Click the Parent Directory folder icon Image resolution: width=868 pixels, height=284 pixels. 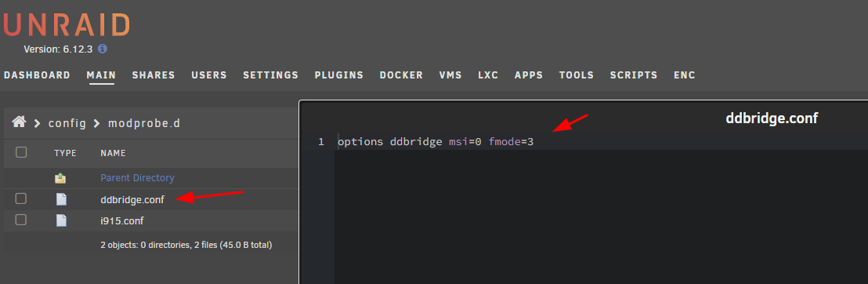[61, 178]
